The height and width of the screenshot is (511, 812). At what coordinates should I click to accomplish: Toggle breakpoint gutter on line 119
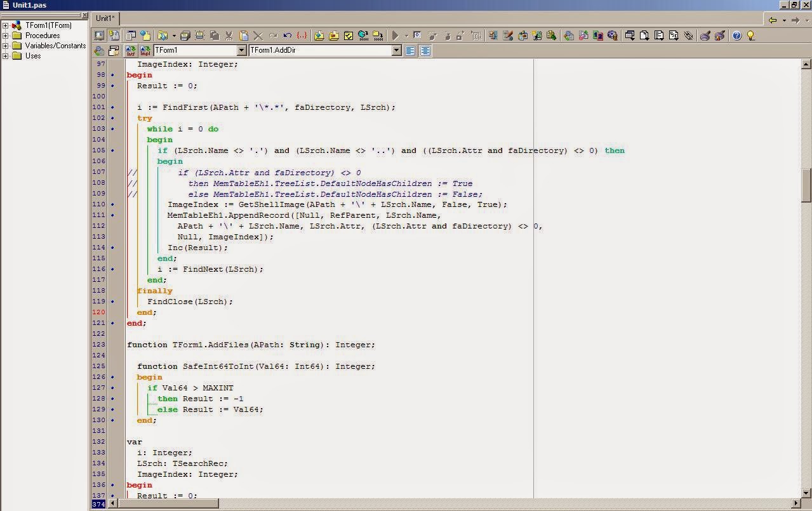(x=113, y=302)
